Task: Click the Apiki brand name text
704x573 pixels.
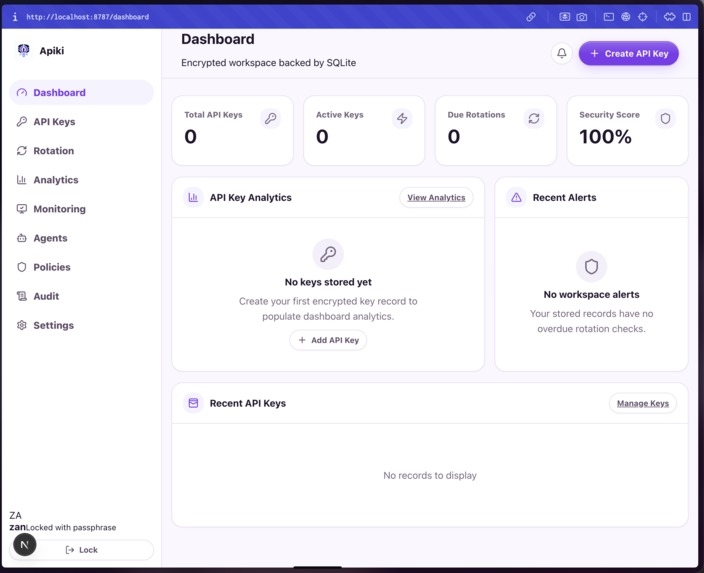Action: 52,51
